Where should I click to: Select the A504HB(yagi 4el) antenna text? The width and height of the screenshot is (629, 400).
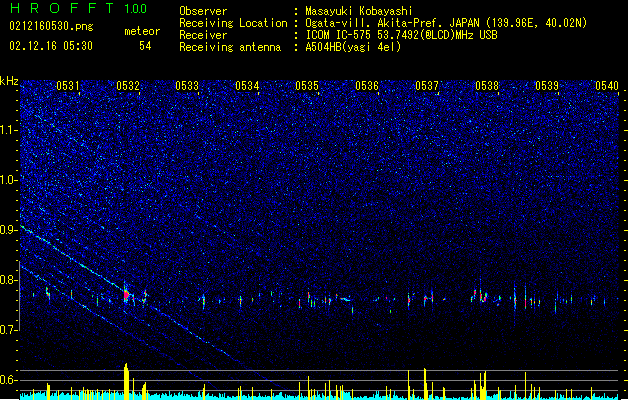click(x=353, y=47)
